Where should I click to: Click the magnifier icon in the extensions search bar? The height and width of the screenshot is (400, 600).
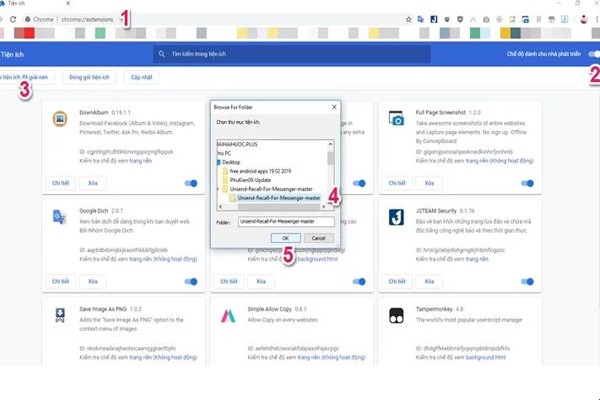click(162, 54)
